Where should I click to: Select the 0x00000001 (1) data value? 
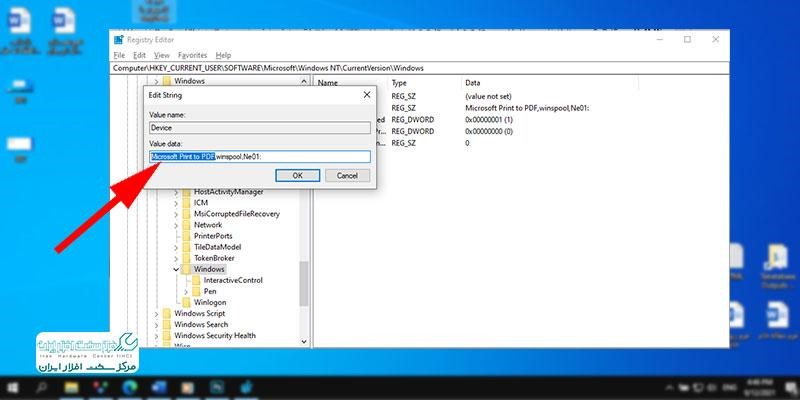489,119
